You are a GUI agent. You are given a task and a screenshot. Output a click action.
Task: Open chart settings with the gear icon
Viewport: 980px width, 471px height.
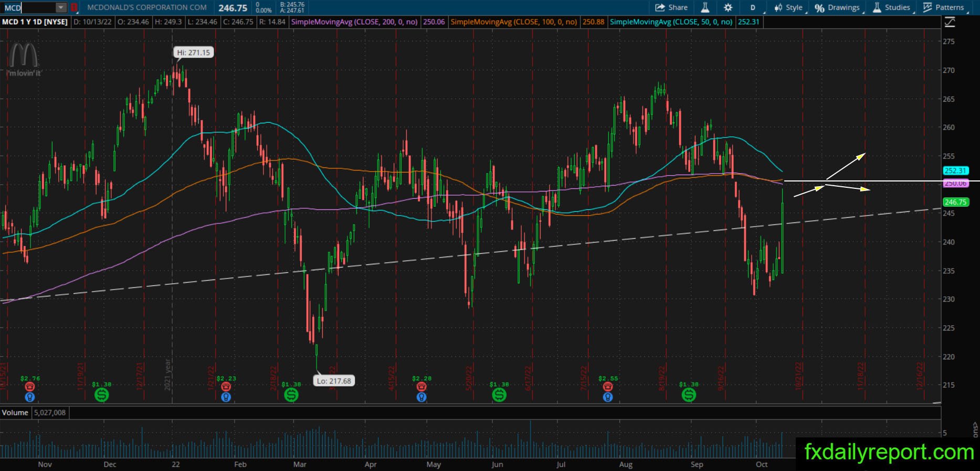tap(728, 7)
